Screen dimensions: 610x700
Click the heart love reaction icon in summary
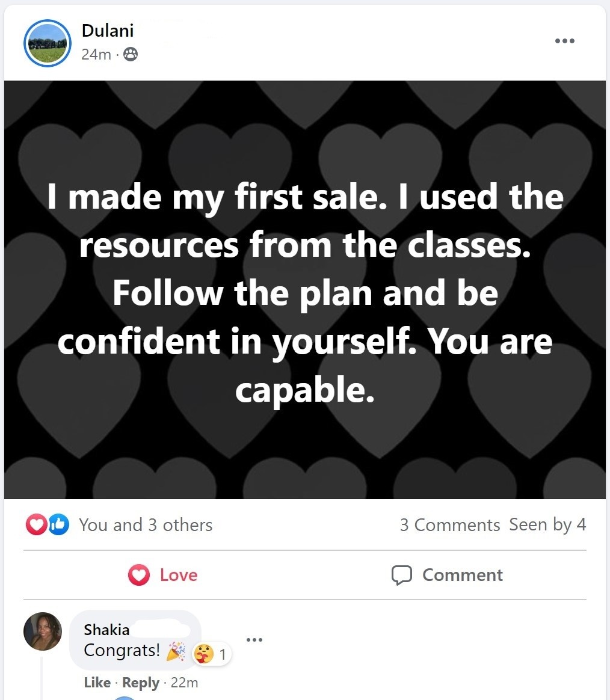tap(35, 525)
